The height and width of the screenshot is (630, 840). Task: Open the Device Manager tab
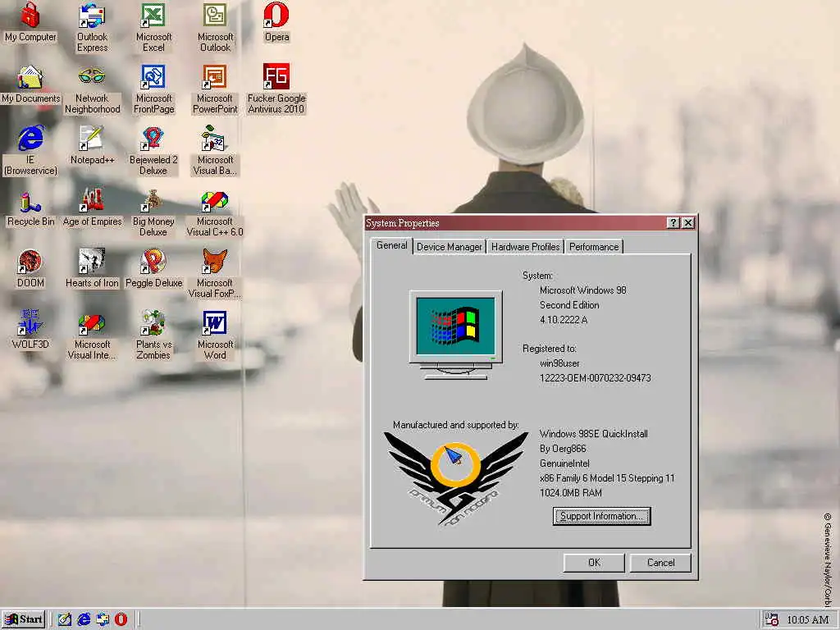[449, 247]
